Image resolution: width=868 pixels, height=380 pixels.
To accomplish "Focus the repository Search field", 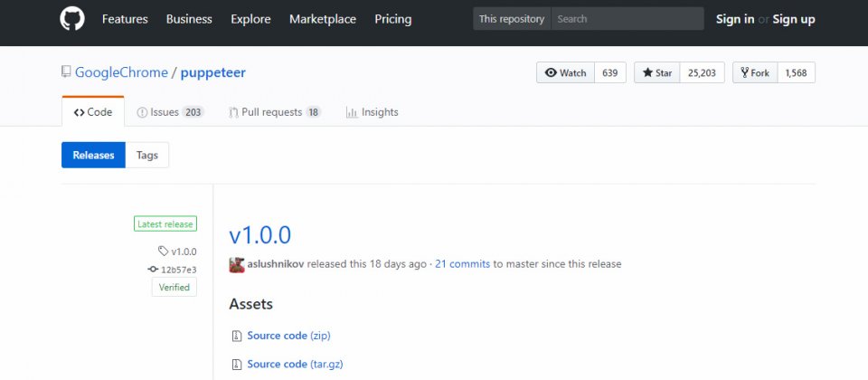I will tap(627, 19).
